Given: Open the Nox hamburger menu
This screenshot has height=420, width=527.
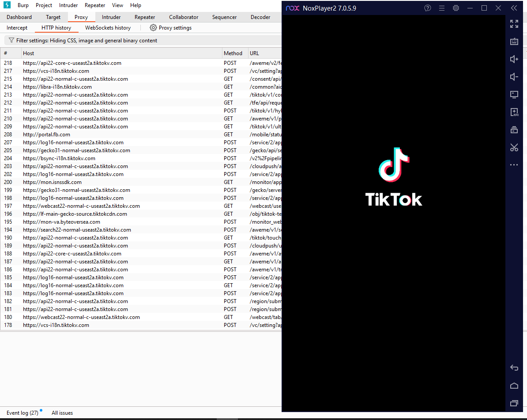Looking at the screenshot, I should pos(442,8).
